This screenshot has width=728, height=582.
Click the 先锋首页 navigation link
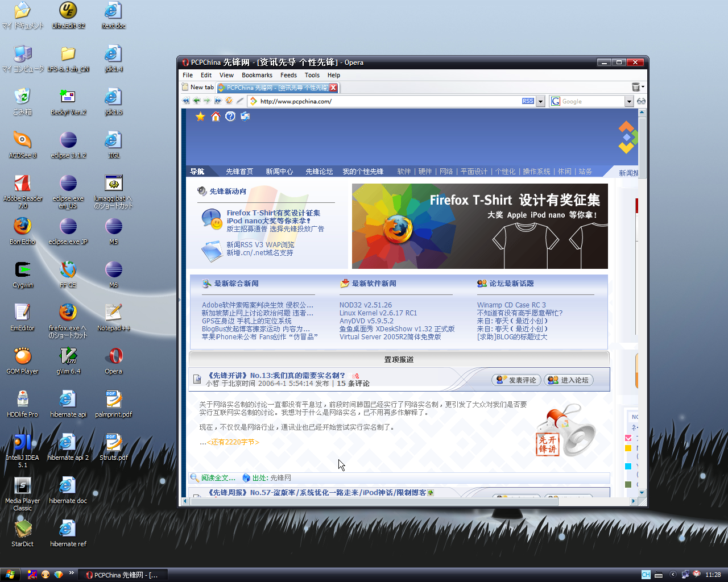(239, 172)
